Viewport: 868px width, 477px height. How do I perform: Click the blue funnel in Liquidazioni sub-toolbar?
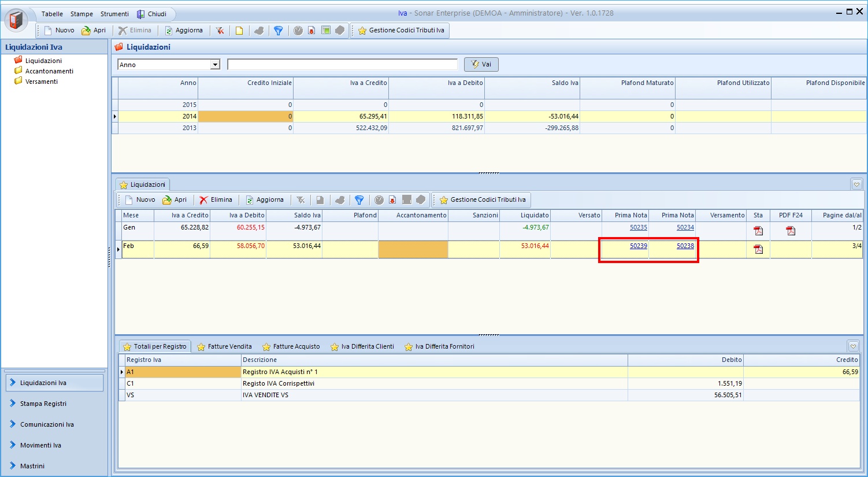[359, 200]
